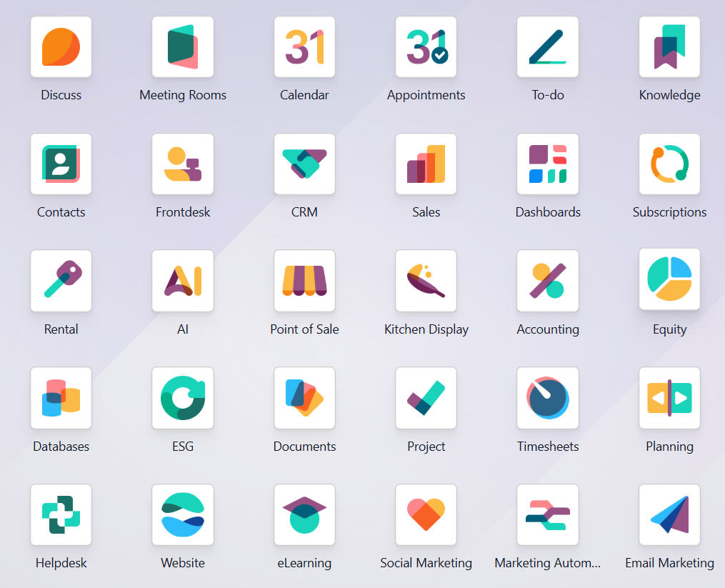Open the Social Marketing heart icon

(x=426, y=514)
